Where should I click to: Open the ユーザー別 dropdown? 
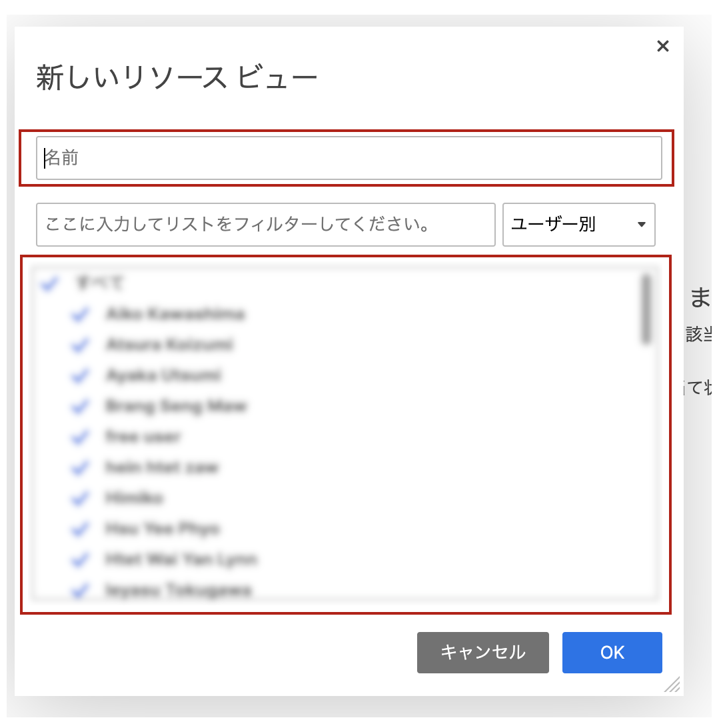(x=579, y=224)
